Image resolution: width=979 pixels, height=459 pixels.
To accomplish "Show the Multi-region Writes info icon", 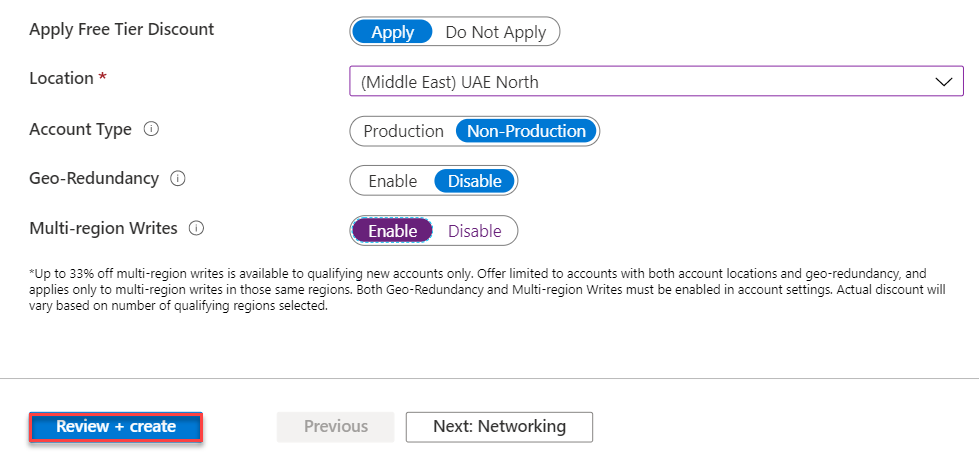I will point(196,229).
